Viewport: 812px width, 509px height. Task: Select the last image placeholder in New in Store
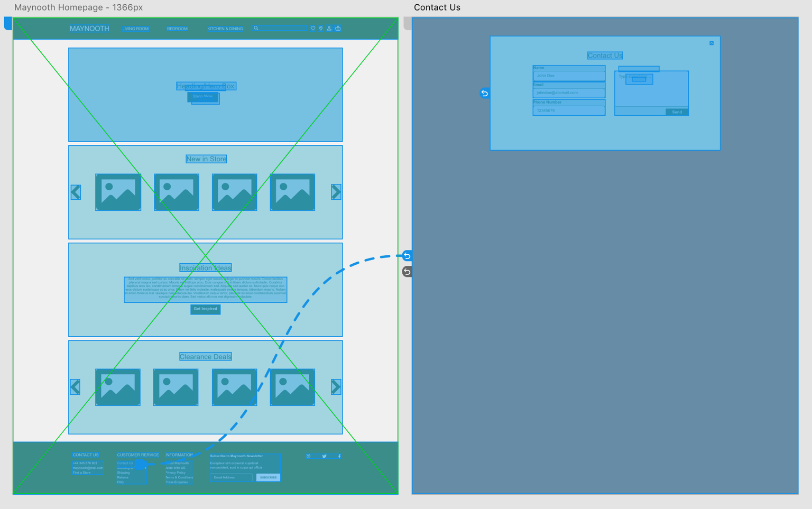coord(292,192)
